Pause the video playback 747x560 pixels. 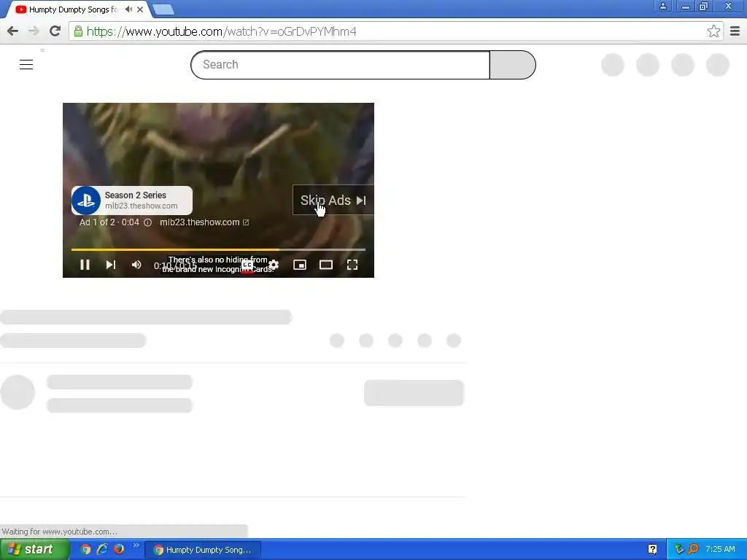(x=85, y=265)
